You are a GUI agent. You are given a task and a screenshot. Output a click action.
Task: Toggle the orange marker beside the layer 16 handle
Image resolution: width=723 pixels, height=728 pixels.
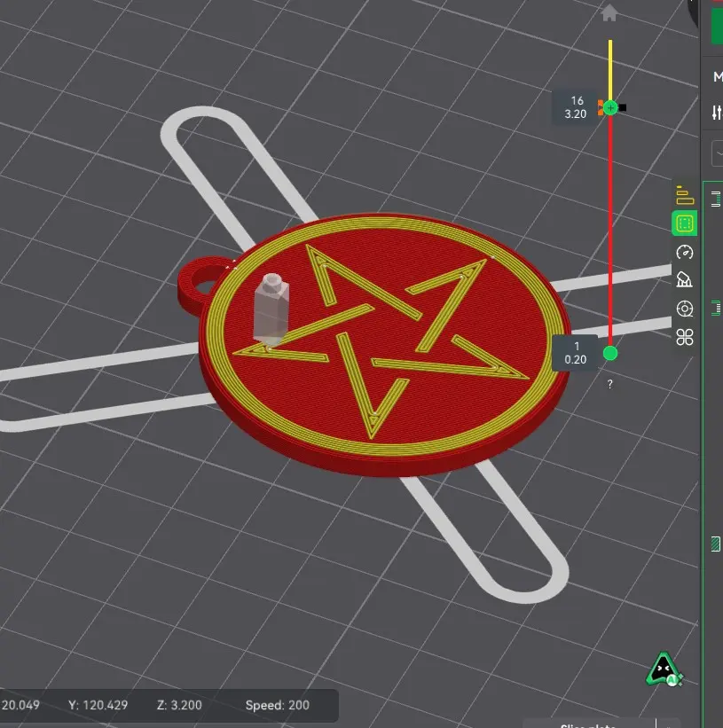[x=601, y=107]
